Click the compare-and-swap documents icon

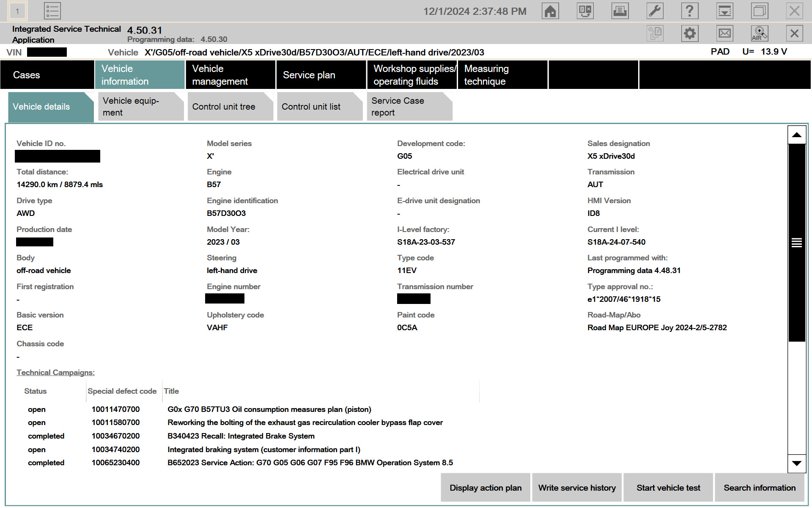tap(585, 11)
